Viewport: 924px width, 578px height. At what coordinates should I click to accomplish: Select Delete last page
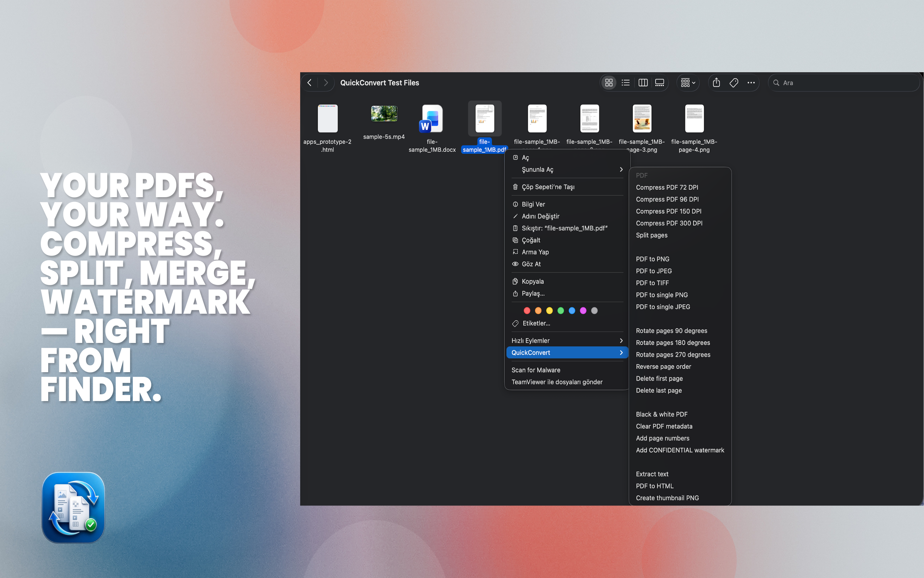pos(680,391)
